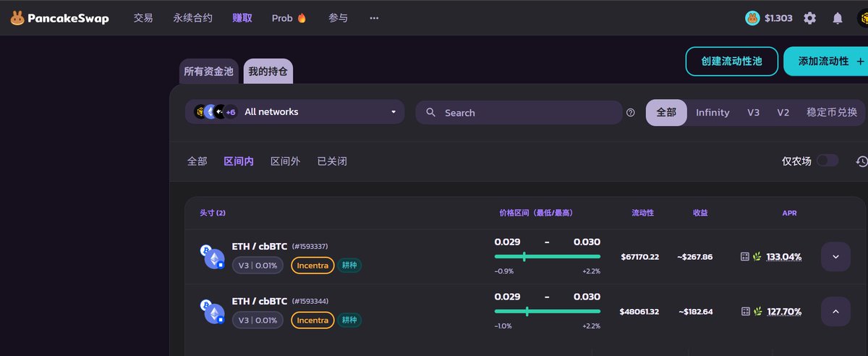Click the price range bar of #1593337
Image resolution: width=868 pixels, height=356 pixels.
point(548,256)
